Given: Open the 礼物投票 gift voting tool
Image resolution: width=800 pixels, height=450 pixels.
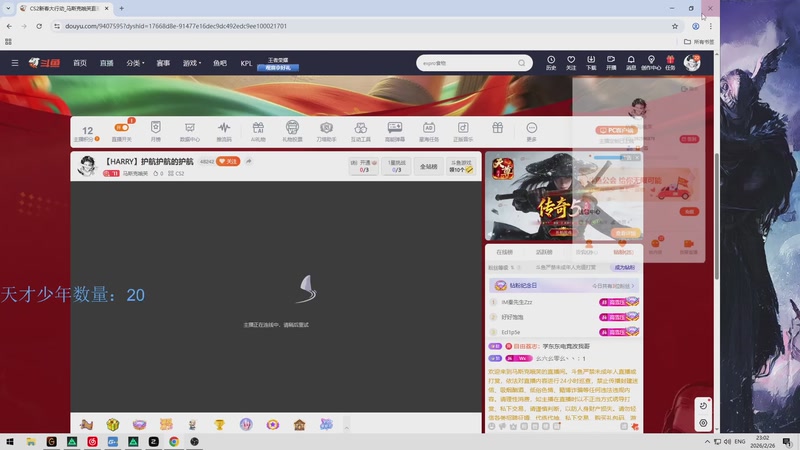Looking at the screenshot, I should coord(292,131).
